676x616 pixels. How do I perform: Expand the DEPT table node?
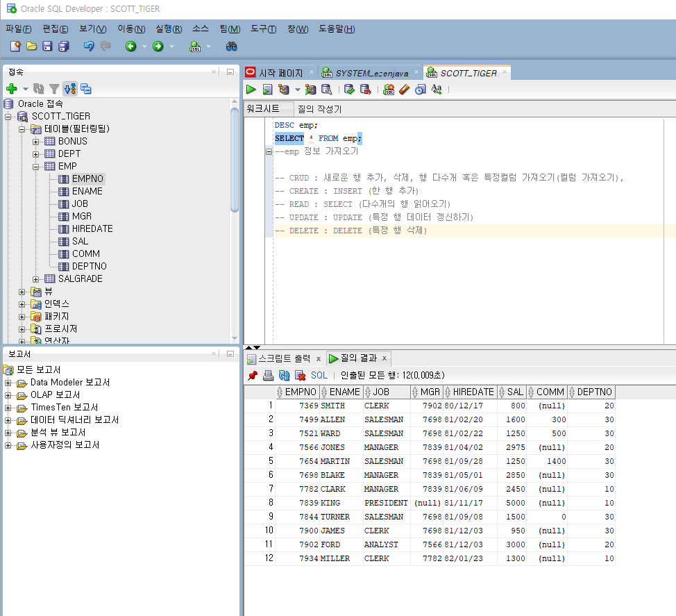(x=36, y=154)
